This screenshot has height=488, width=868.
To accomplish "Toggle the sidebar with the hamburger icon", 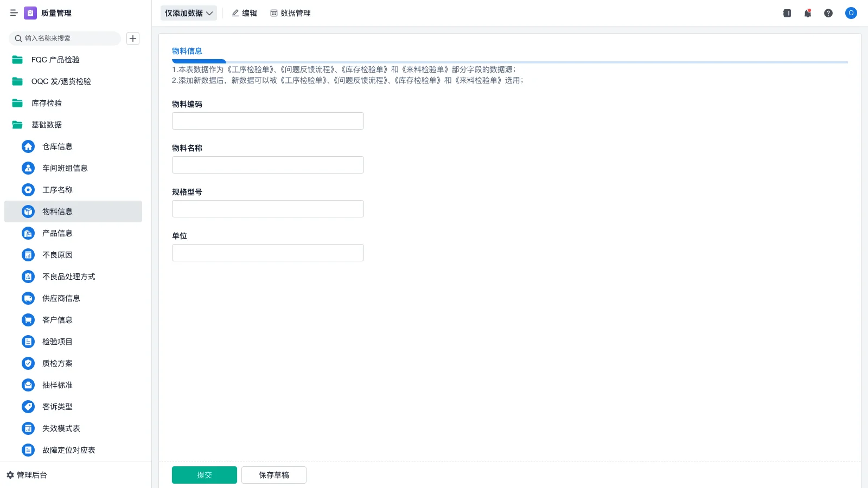I will pyautogui.click(x=14, y=13).
